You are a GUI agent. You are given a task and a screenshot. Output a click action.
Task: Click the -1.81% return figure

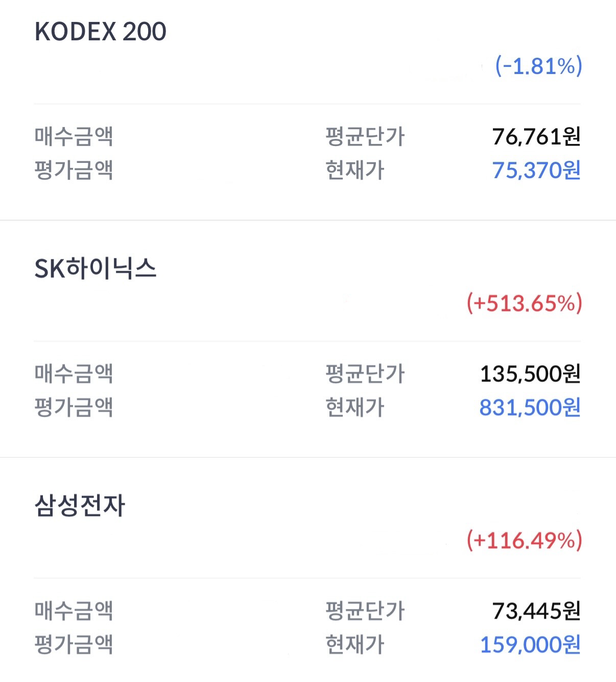point(538,66)
